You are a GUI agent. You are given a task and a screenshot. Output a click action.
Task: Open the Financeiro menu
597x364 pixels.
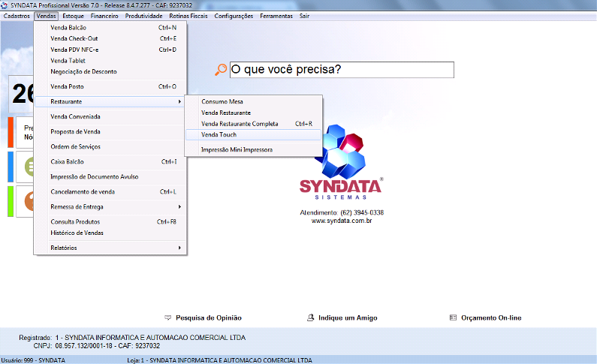point(104,16)
